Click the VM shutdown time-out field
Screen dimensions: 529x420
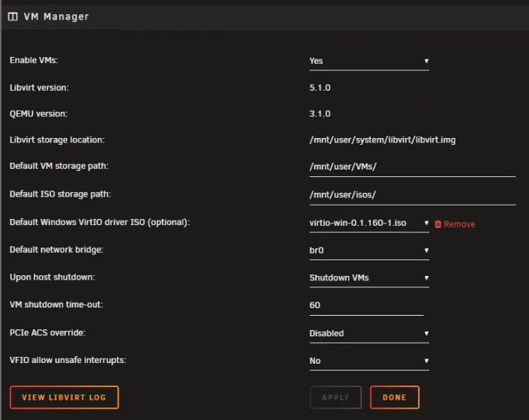pyautogui.click(x=366, y=305)
